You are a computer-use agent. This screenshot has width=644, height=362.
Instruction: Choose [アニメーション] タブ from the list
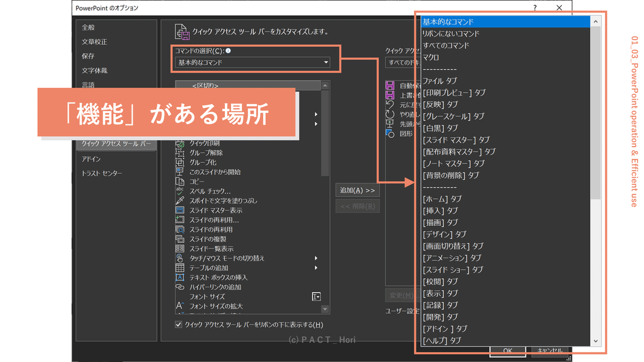coord(505,258)
